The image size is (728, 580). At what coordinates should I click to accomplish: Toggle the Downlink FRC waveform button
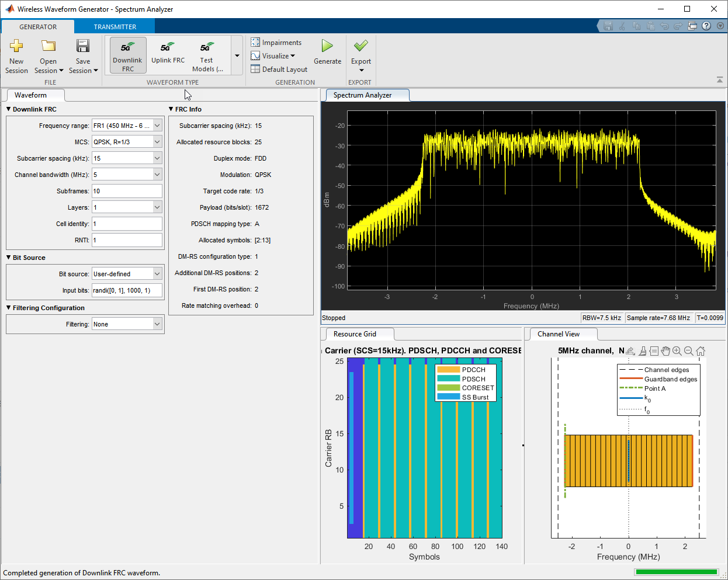[x=128, y=55]
